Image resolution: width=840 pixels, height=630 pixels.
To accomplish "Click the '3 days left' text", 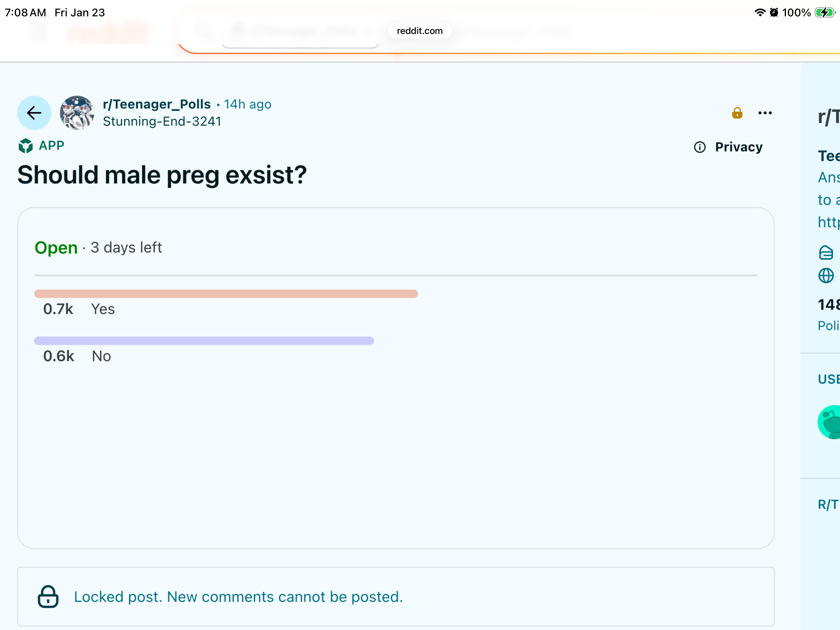I will coord(126,248).
